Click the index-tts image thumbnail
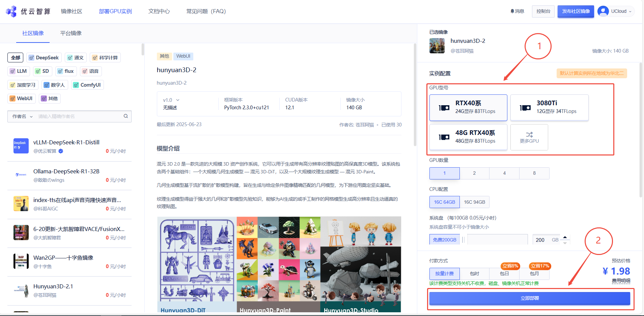 click(21, 203)
